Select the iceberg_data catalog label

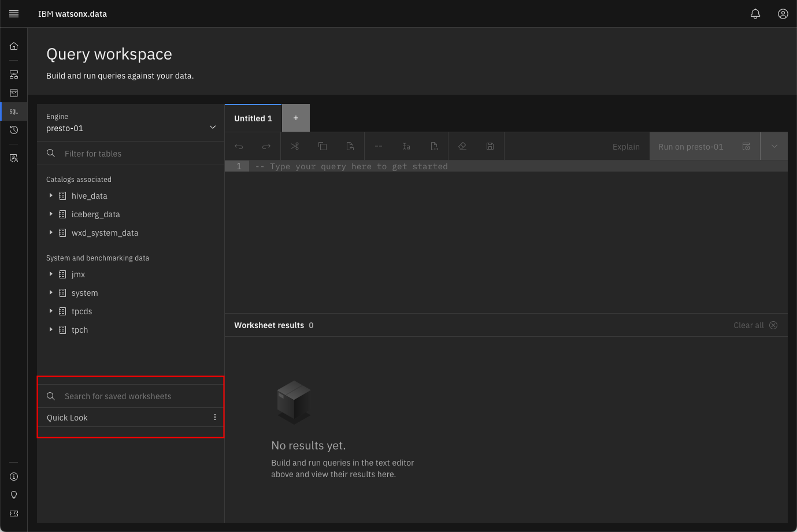click(95, 214)
